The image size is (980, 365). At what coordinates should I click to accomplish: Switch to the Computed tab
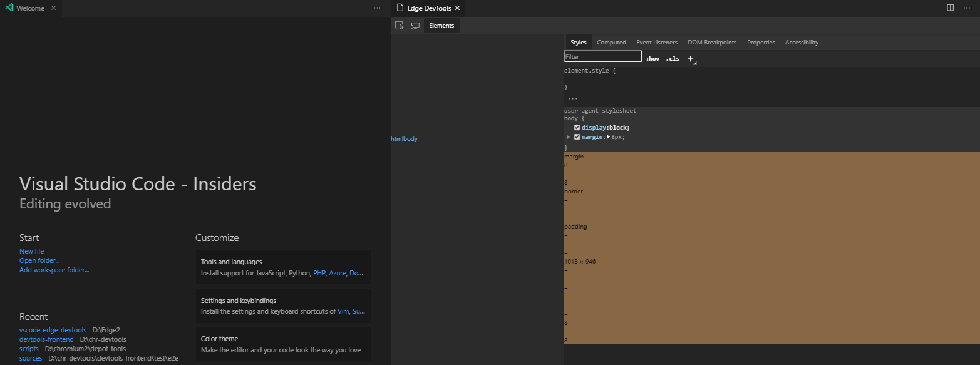pos(611,42)
